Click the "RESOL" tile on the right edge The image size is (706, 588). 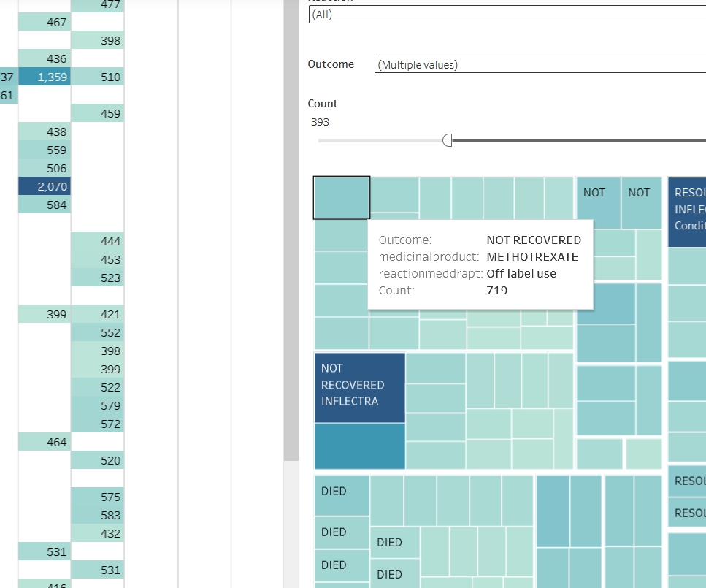[x=687, y=481]
